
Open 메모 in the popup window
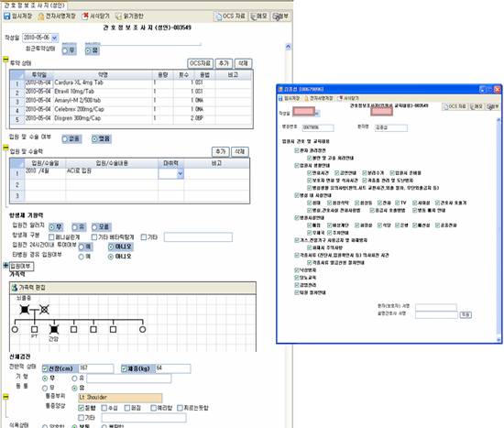click(x=477, y=106)
